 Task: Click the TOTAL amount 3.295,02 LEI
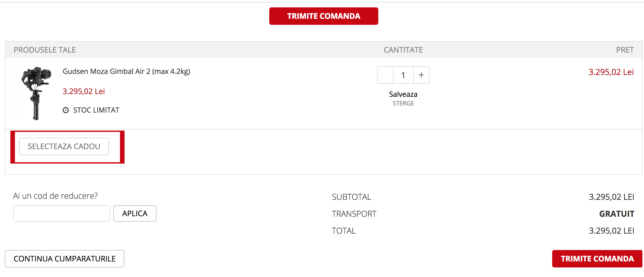611,231
